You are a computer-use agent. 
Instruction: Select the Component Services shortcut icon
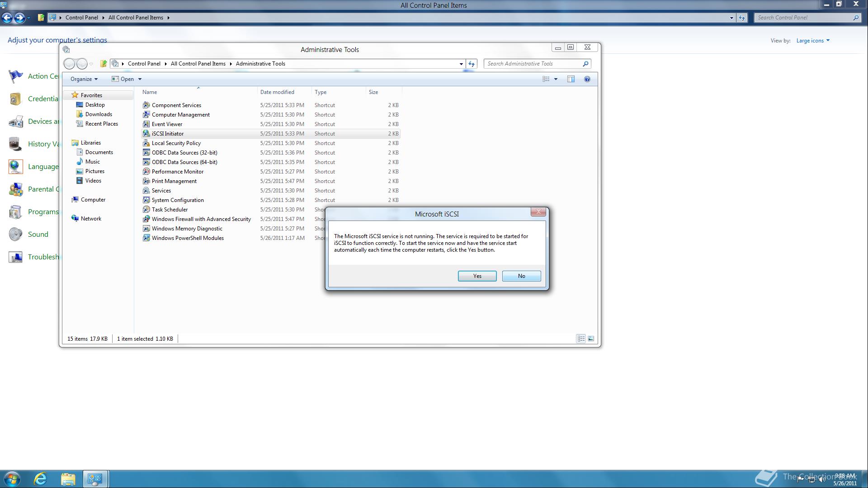pos(146,105)
